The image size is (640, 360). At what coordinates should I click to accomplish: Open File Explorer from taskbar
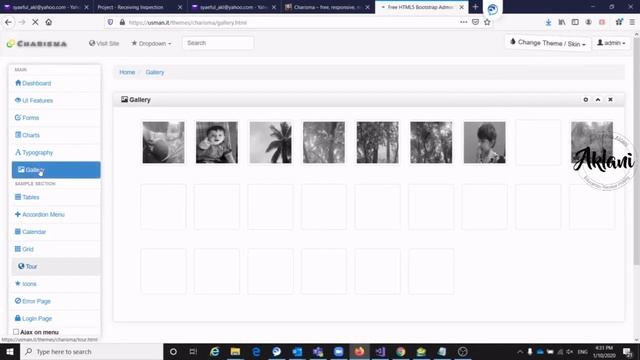pyautogui.click(x=235, y=351)
